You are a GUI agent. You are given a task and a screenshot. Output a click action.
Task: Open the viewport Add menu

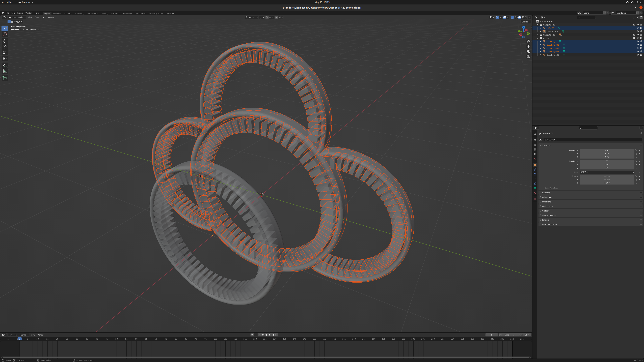[44, 17]
